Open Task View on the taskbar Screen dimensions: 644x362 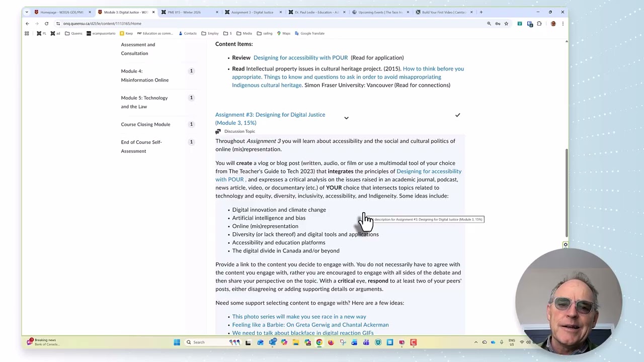coord(248,342)
